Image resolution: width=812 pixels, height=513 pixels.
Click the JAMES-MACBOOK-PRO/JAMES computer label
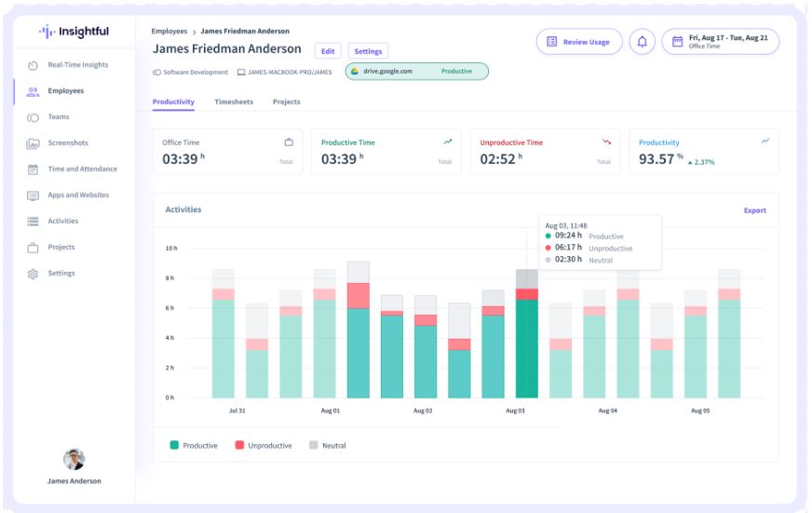[x=284, y=72]
